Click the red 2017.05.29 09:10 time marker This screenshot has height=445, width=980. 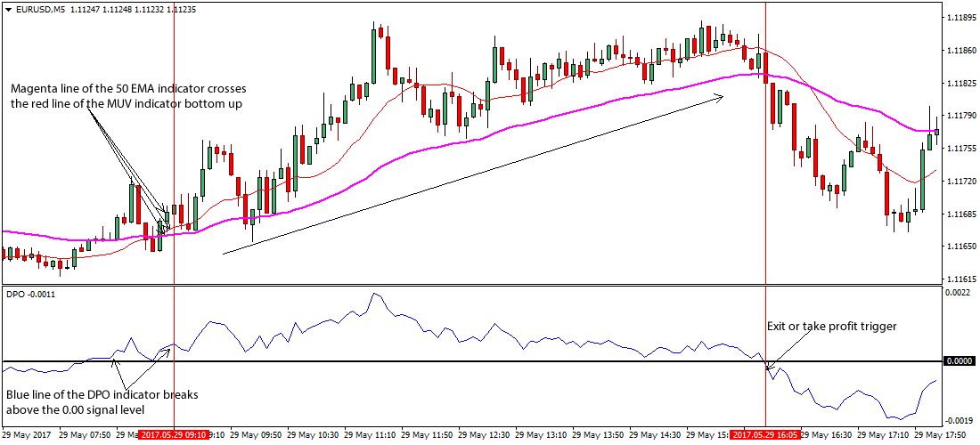click(x=174, y=436)
